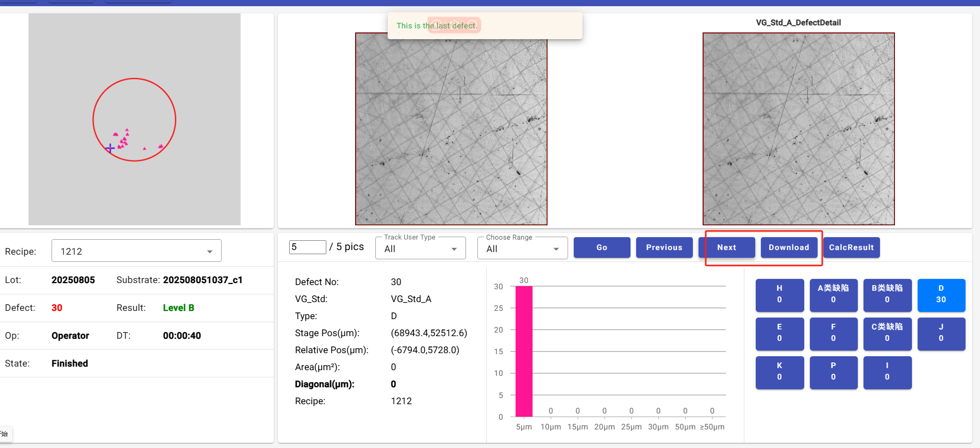Image resolution: width=980 pixels, height=448 pixels.
Task: Select the H defect category tile
Action: (x=779, y=295)
